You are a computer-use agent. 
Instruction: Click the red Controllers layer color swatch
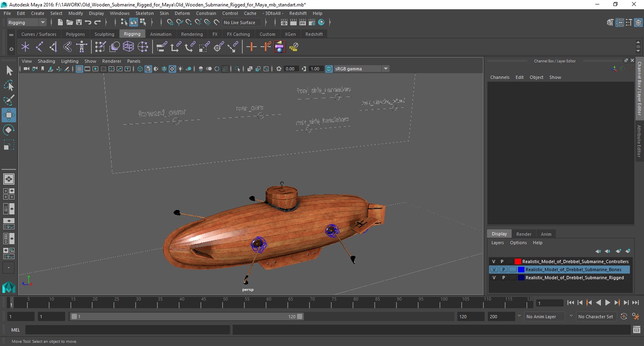tap(518, 262)
